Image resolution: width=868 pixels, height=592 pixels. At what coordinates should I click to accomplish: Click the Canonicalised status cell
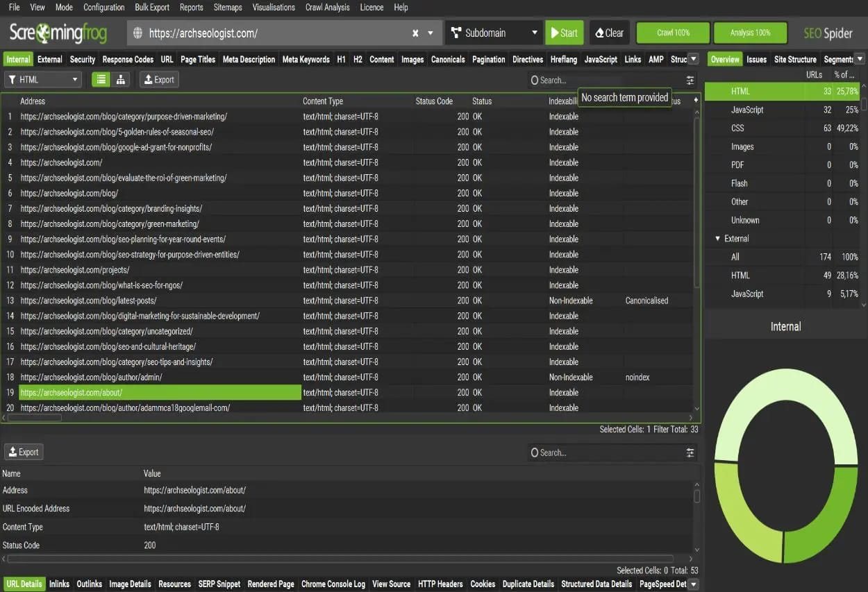point(646,301)
